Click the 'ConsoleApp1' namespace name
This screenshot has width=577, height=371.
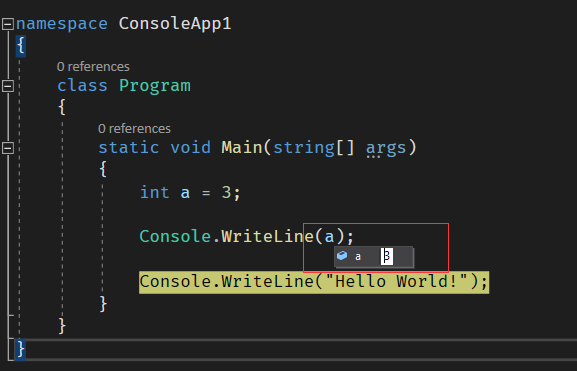[x=175, y=24]
